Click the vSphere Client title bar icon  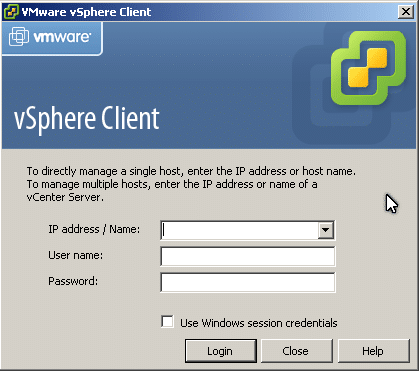[11, 12]
